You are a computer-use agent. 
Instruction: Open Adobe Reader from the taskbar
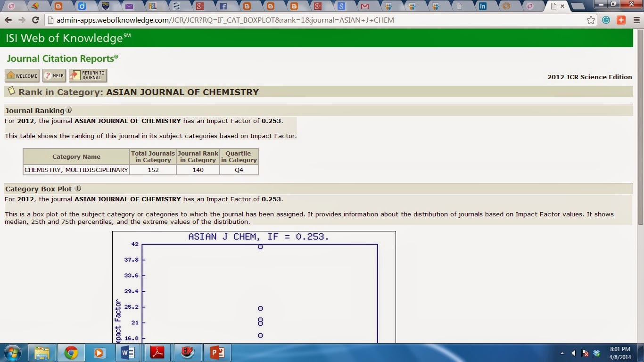coord(157,353)
